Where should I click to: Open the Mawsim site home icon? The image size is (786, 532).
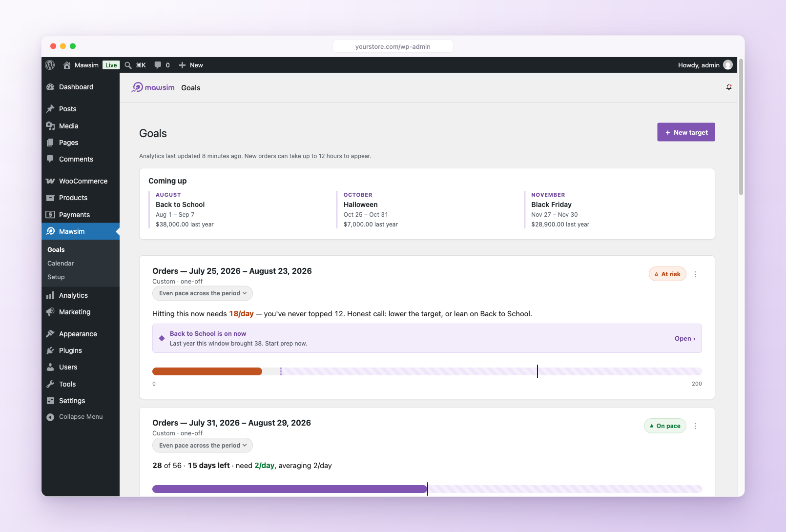click(x=67, y=65)
